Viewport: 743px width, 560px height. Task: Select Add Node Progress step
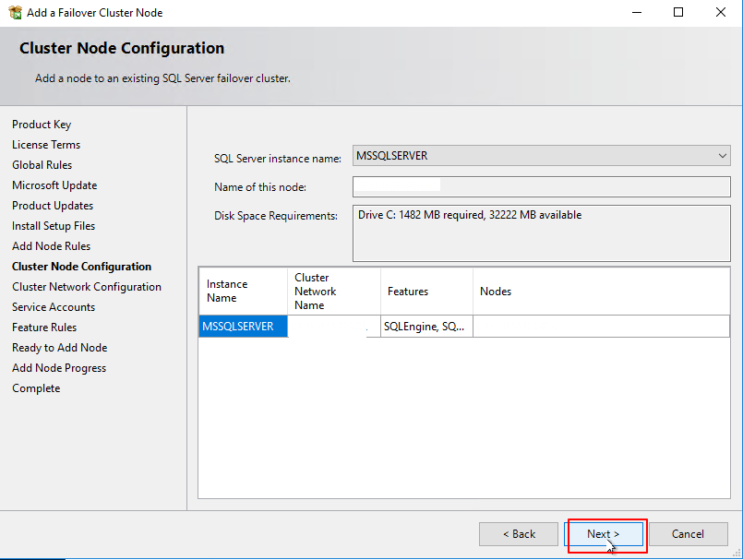tap(59, 368)
